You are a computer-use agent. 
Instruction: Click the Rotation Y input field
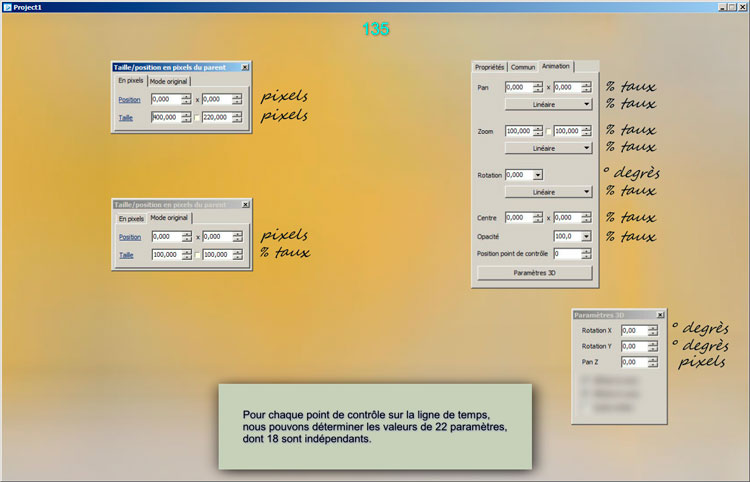coord(633,346)
